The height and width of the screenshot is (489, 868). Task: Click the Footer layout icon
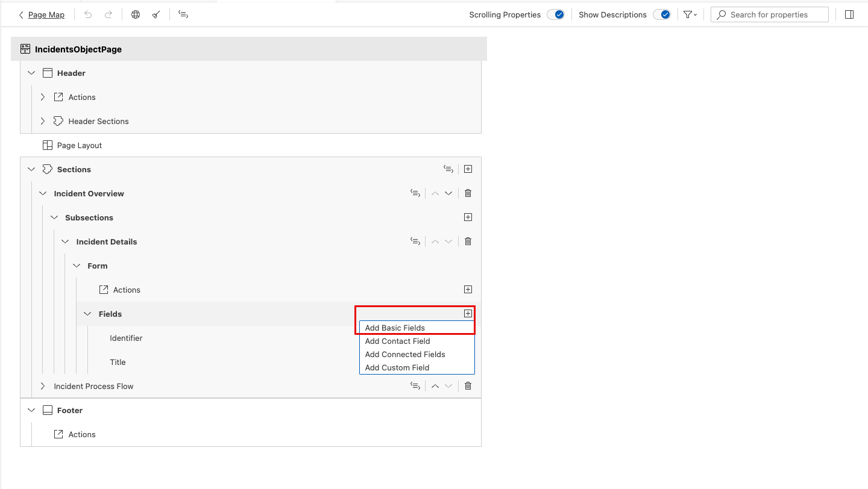pyautogui.click(x=48, y=410)
